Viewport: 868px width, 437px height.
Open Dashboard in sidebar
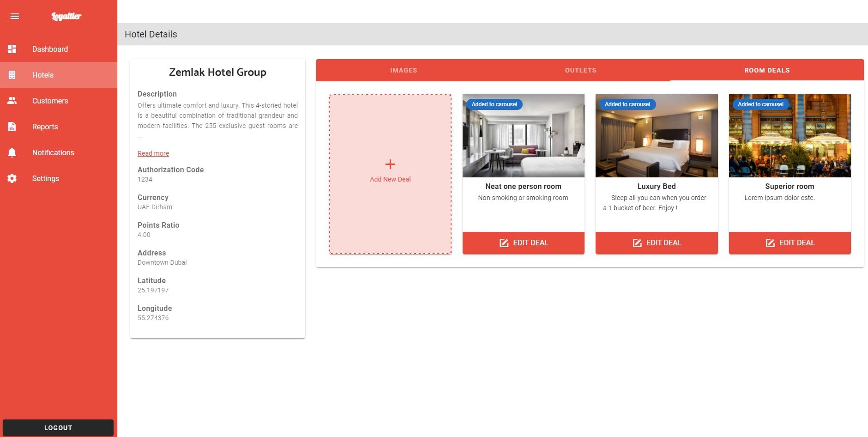pyautogui.click(x=59, y=49)
